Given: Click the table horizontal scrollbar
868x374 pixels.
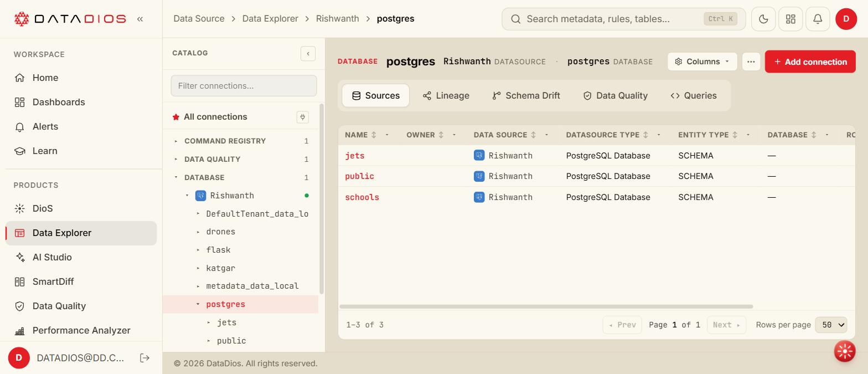Looking at the screenshot, I should click(546, 306).
